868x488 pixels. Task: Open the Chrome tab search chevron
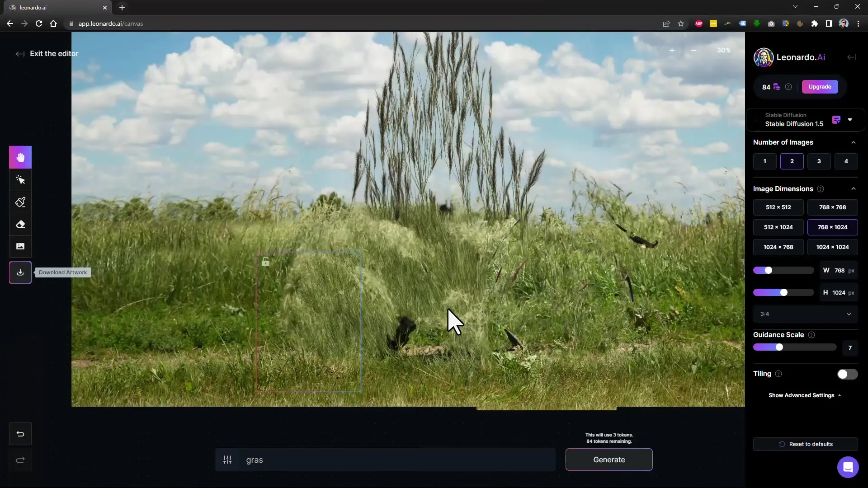[x=795, y=7]
